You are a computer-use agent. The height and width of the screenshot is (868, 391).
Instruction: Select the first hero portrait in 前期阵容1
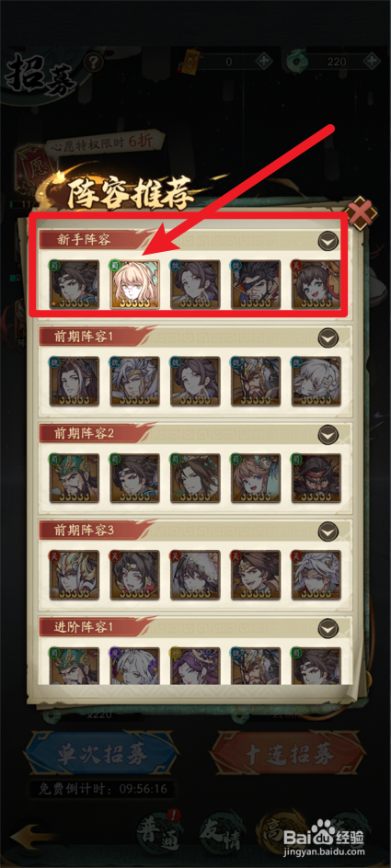75,382
